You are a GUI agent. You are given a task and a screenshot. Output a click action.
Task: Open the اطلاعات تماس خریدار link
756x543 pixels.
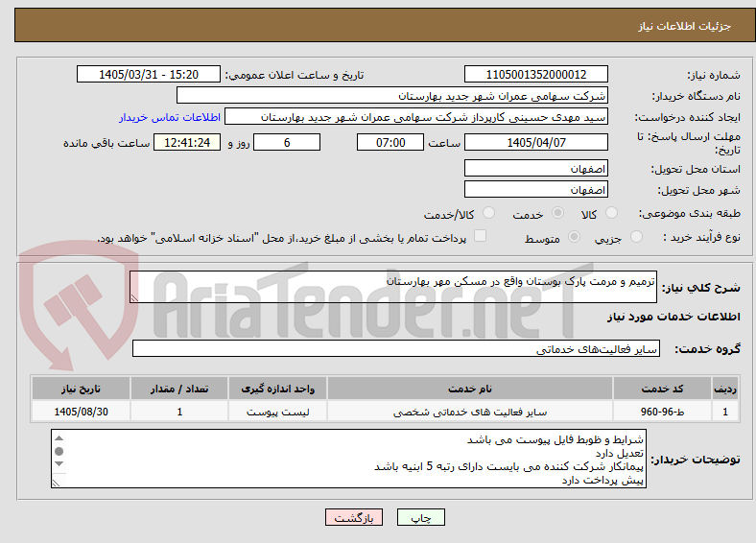(170, 117)
